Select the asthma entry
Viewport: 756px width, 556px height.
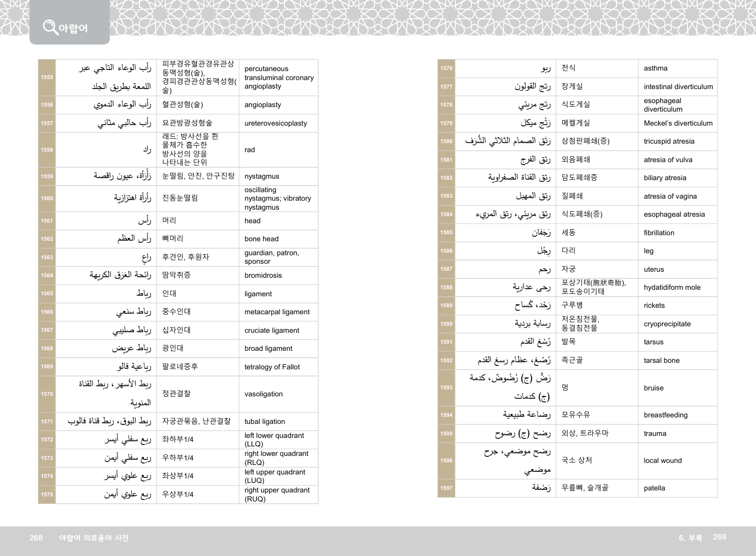(x=655, y=68)
